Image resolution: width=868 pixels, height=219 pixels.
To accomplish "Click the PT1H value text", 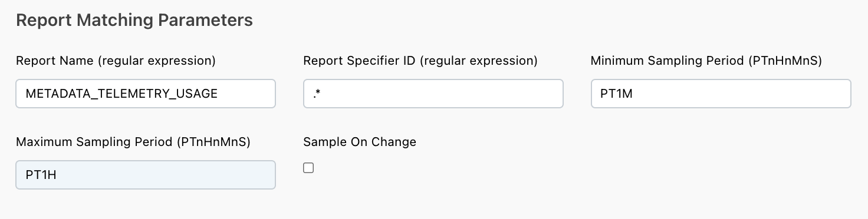I will click(41, 175).
